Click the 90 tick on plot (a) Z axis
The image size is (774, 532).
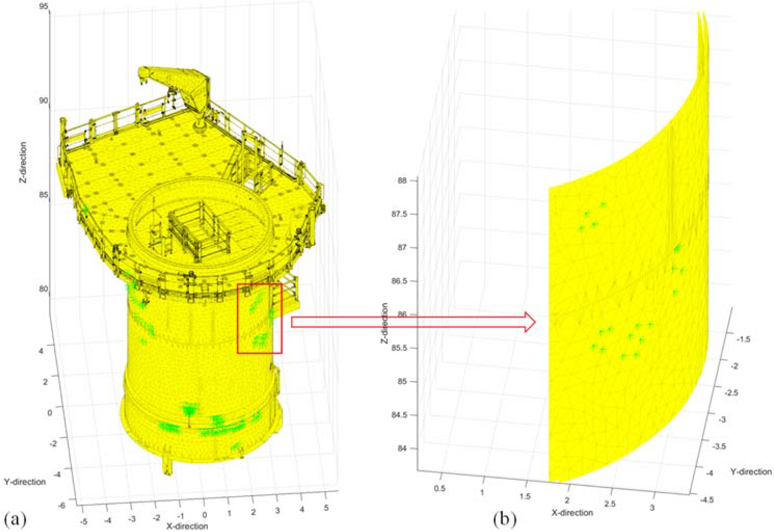click(x=44, y=101)
